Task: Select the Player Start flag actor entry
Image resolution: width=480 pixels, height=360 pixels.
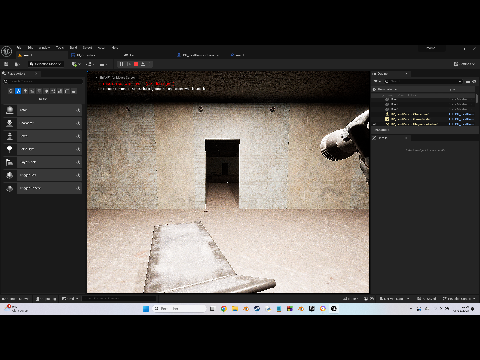Action: 43,162
